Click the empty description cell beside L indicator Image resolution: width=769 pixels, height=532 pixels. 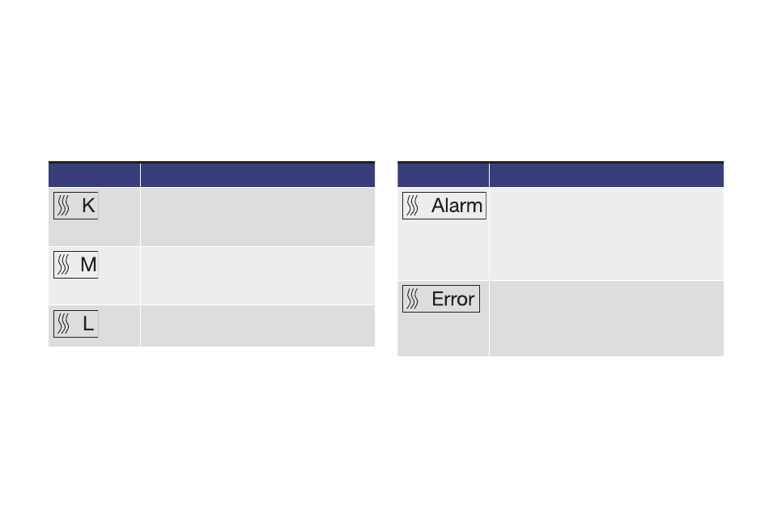point(257,326)
